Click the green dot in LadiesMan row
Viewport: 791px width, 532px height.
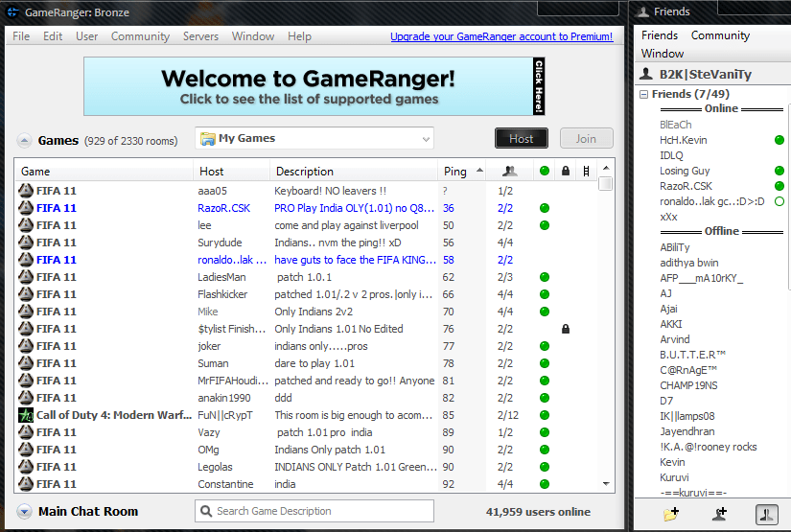point(545,277)
